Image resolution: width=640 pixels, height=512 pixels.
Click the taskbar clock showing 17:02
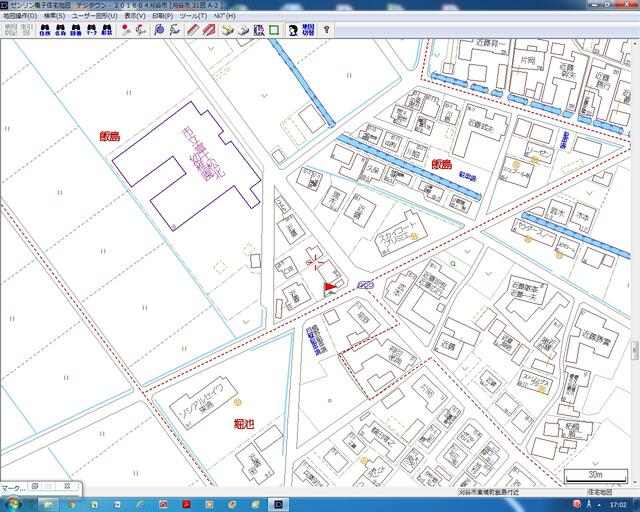click(616, 504)
